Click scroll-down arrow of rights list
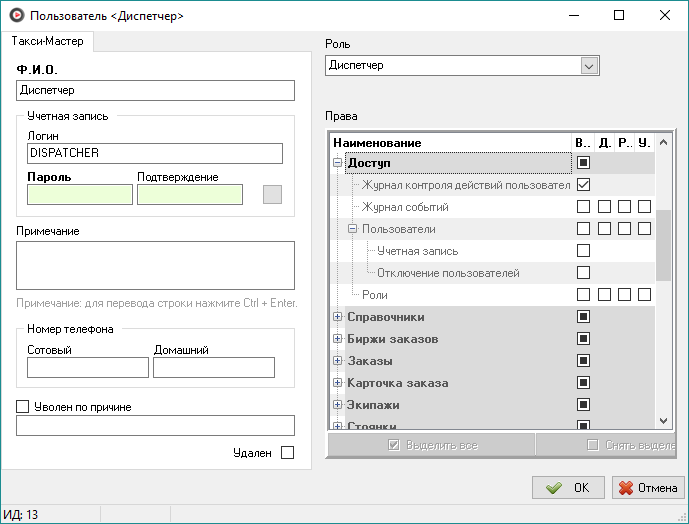 tap(663, 421)
